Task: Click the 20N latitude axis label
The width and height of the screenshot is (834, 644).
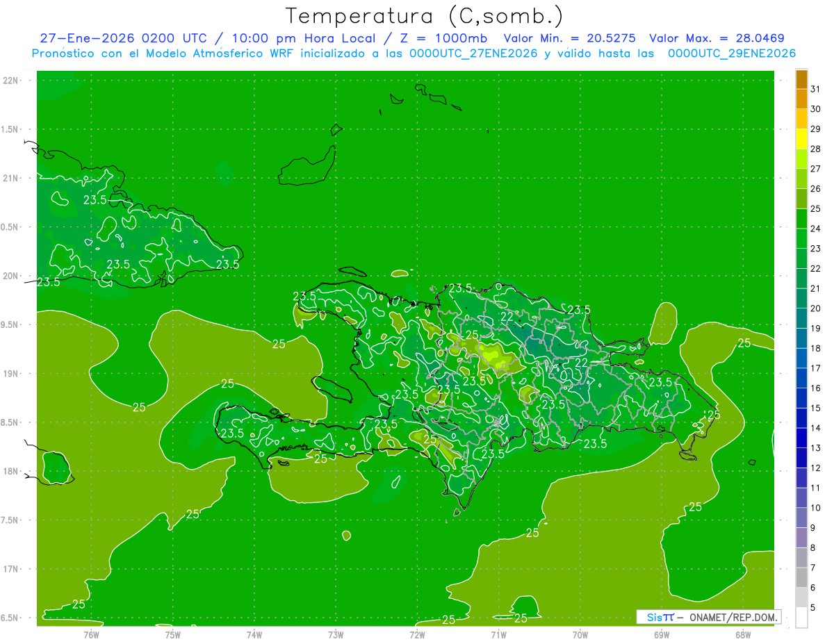Action: [12, 276]
